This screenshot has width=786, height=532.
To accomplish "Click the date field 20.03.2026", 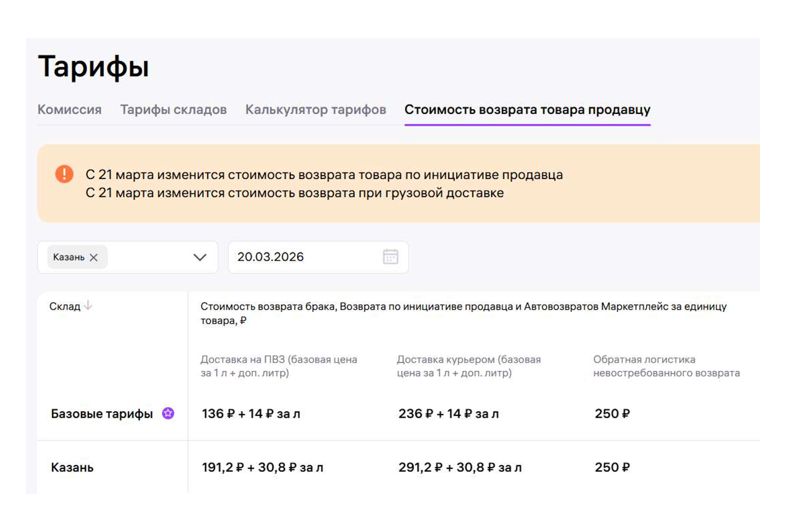I will (x=318, y=257).
